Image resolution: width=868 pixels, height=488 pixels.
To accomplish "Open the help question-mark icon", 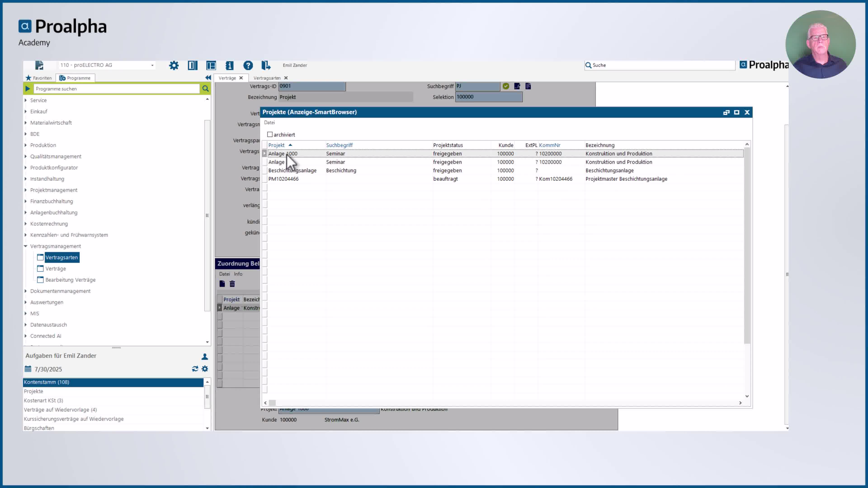I will click(x=248, y=65).
